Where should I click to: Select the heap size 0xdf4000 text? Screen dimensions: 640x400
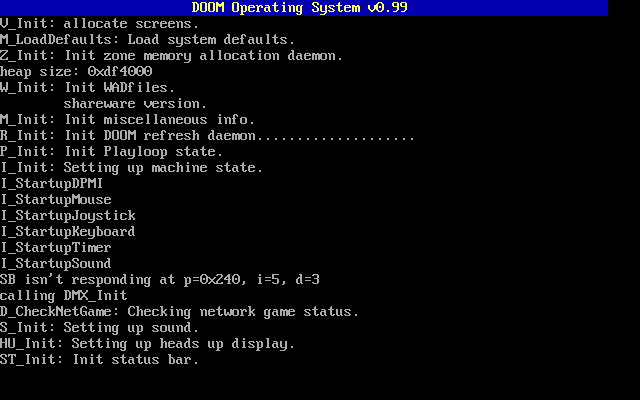coord(76,71)
